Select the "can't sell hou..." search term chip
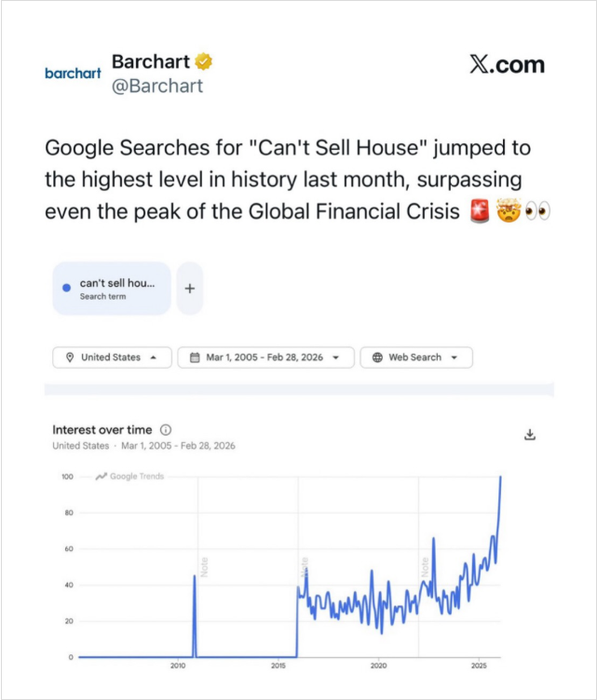This screenshot has width=597, height=700. point(112,289)
